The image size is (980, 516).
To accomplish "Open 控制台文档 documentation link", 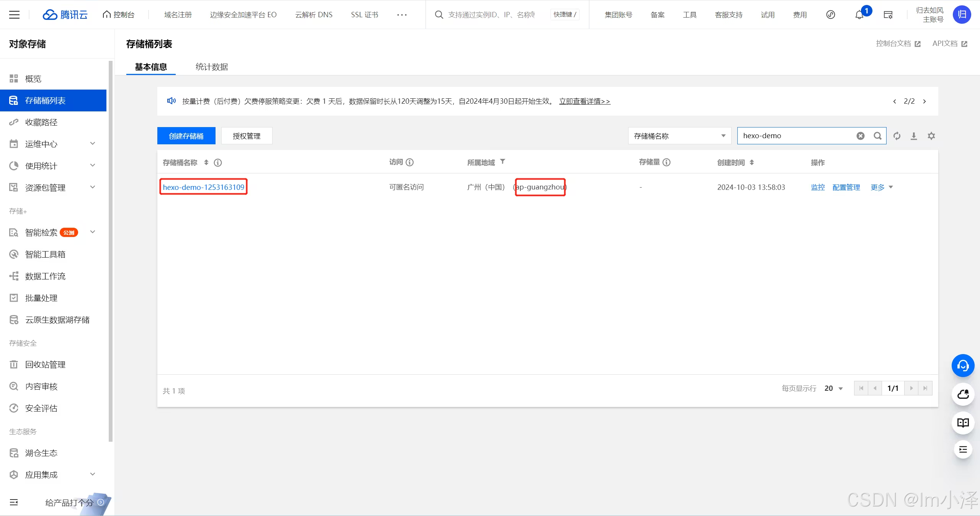I will [898, 44].
